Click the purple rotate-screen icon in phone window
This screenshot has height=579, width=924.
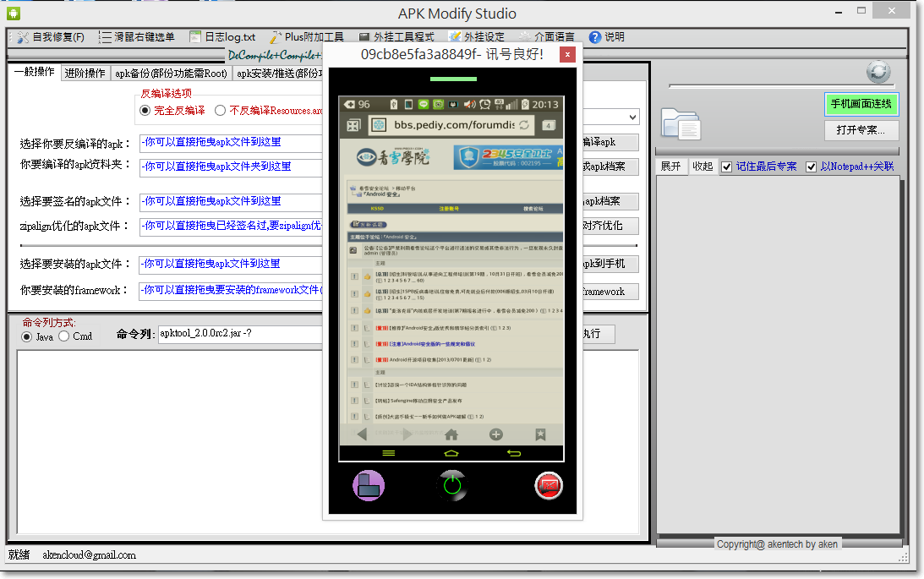(369, 486)
